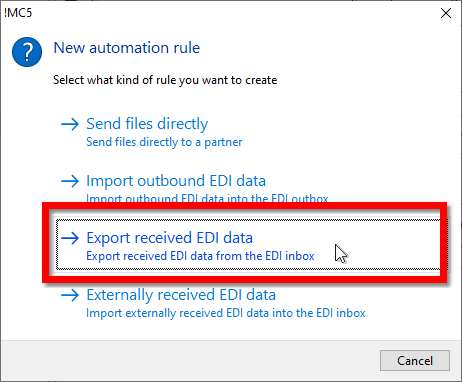Click 'Export received EDI data from the EDI inbox' text
462x382 pixels.
click(200, 256)
